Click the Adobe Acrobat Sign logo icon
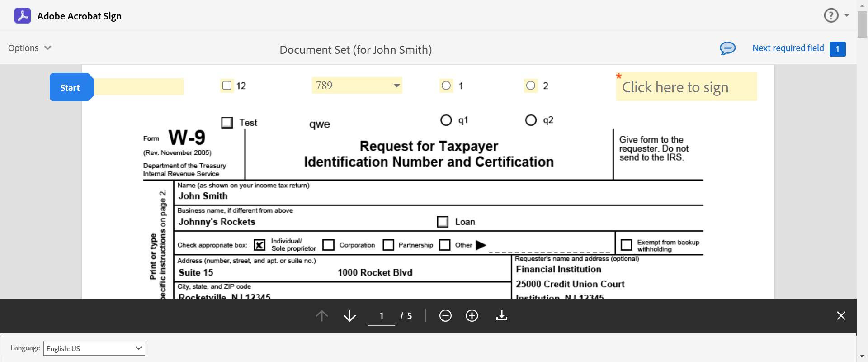The width and height of the screenshot is (868, 362). [x=23, y=16]
